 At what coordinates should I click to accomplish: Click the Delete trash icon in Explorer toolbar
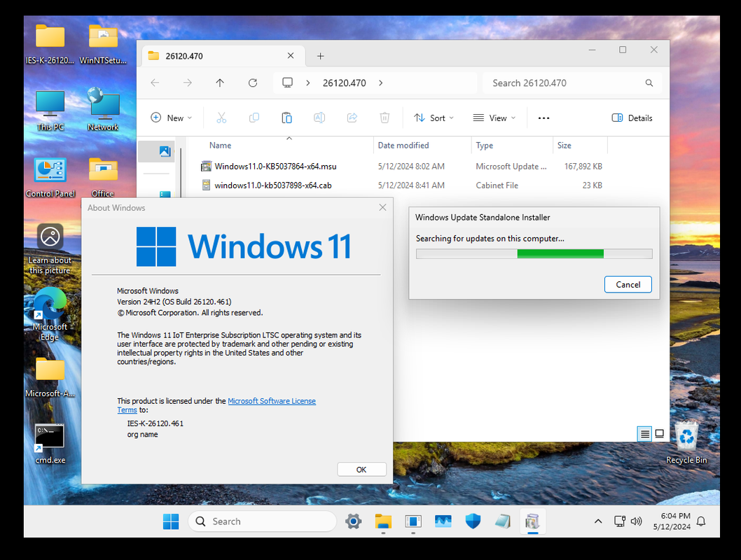[x=385, y=118]
